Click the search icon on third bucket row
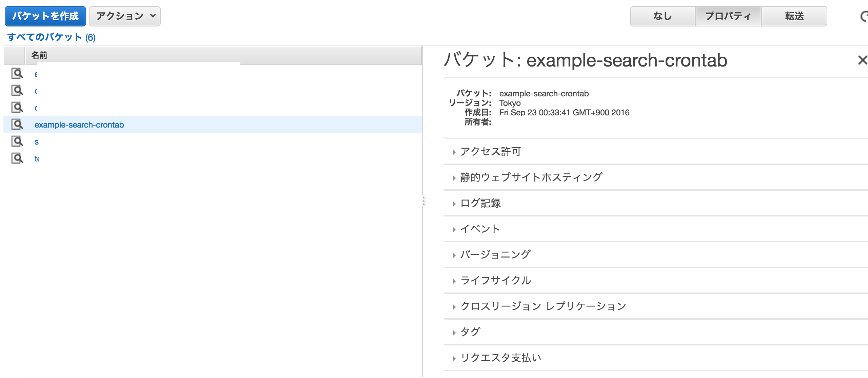Image resolution: width=868 pixels, height=378 pixels. 19,108
